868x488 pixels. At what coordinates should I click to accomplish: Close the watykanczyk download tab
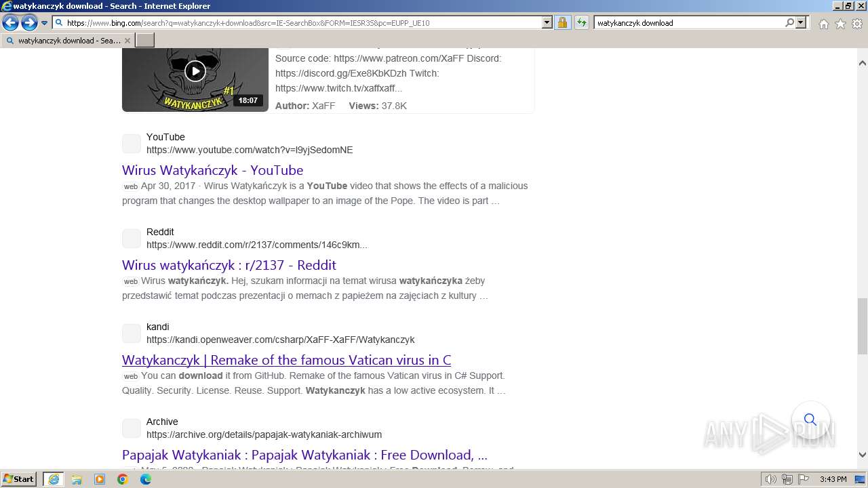(x=127, y=41)
